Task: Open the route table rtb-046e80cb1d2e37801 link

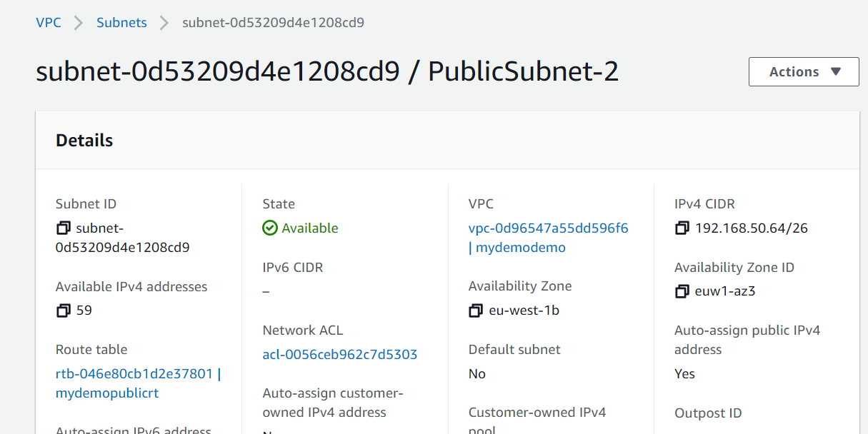Action: (134, 373)
